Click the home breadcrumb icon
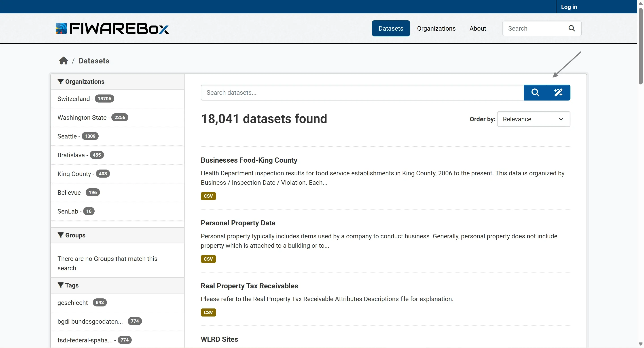This screenshot has height=348, width=644. pos(64,61)
